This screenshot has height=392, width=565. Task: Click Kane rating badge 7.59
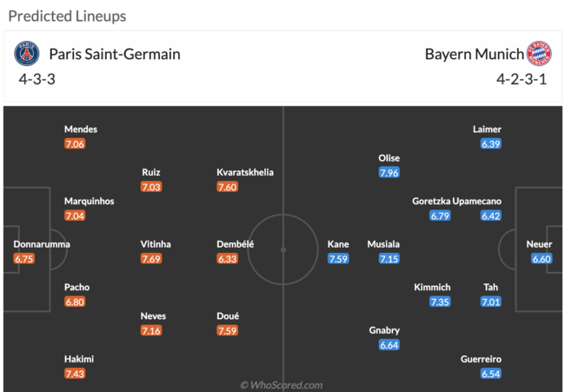(338, 259)
